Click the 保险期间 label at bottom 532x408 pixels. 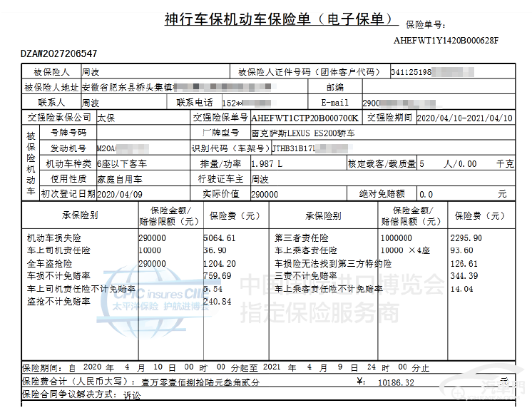42,367
